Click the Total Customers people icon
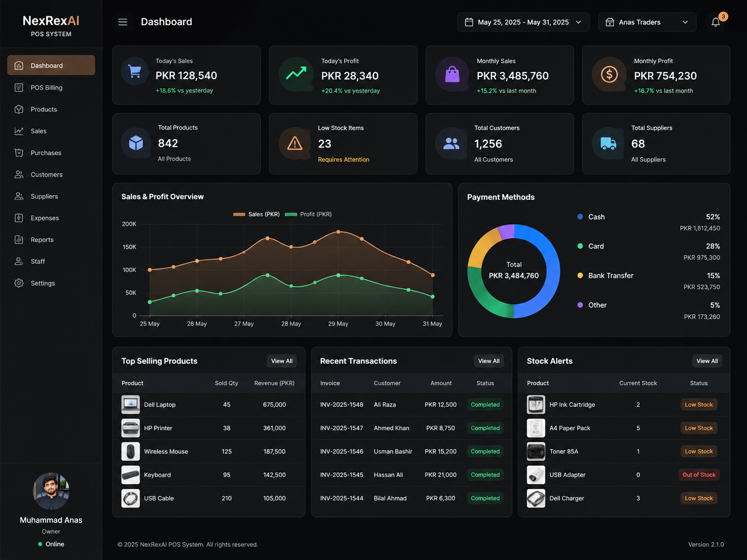 451,143
